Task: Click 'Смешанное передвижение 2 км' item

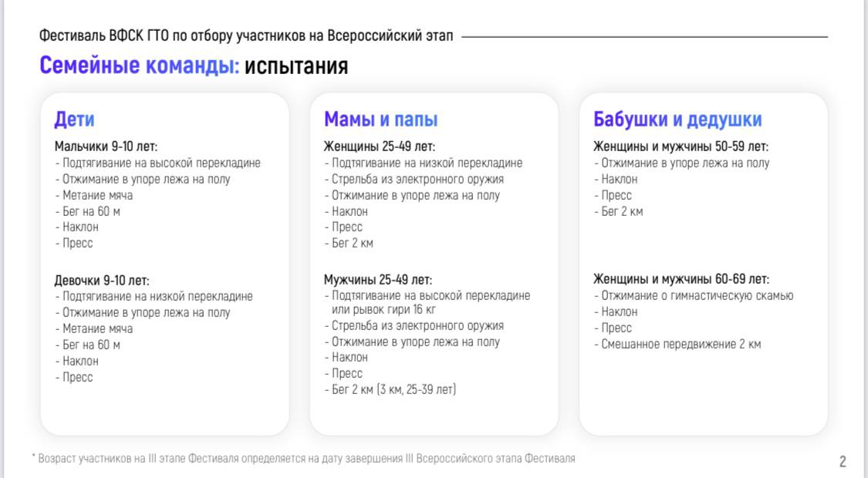Action: click(x=681, y=344)
